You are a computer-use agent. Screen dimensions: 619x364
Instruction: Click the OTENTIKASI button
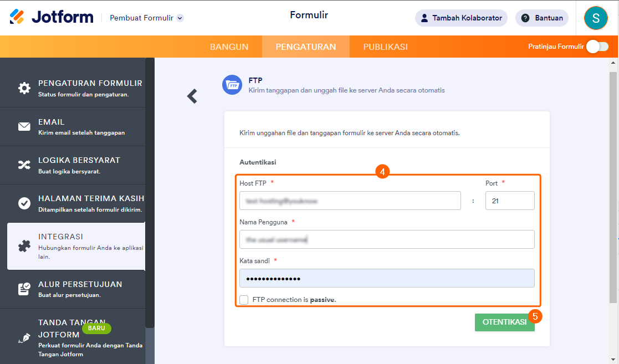point(504,322)
